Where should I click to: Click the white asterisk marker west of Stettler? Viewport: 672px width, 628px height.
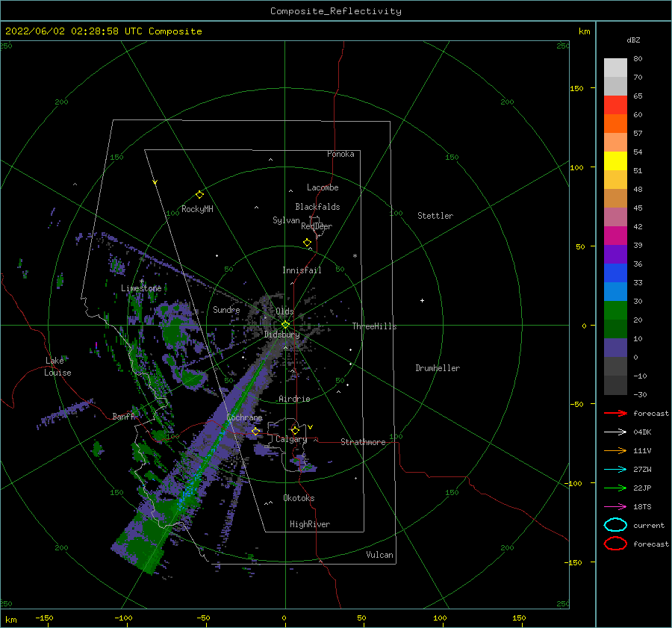[x=355, y=256]
